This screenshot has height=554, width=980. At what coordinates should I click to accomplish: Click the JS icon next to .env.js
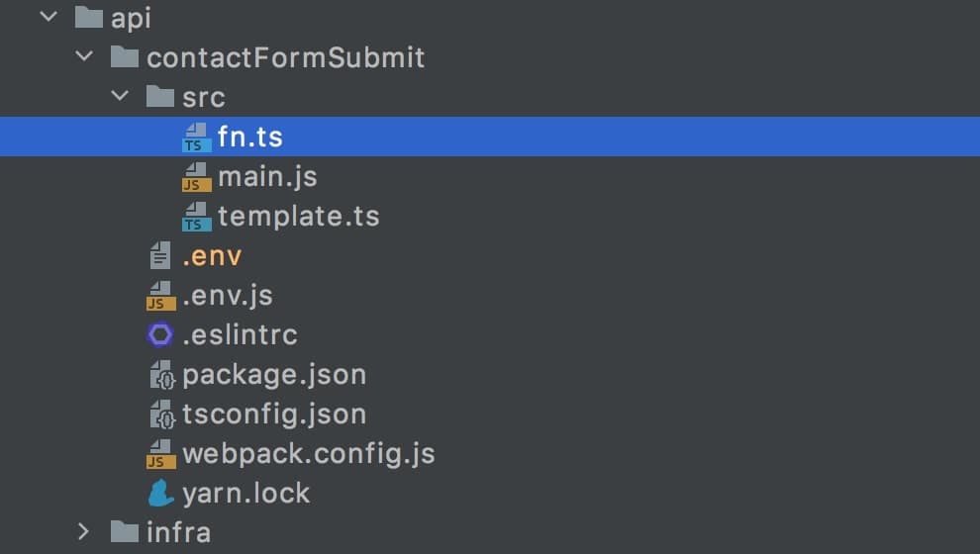point(160,296)
